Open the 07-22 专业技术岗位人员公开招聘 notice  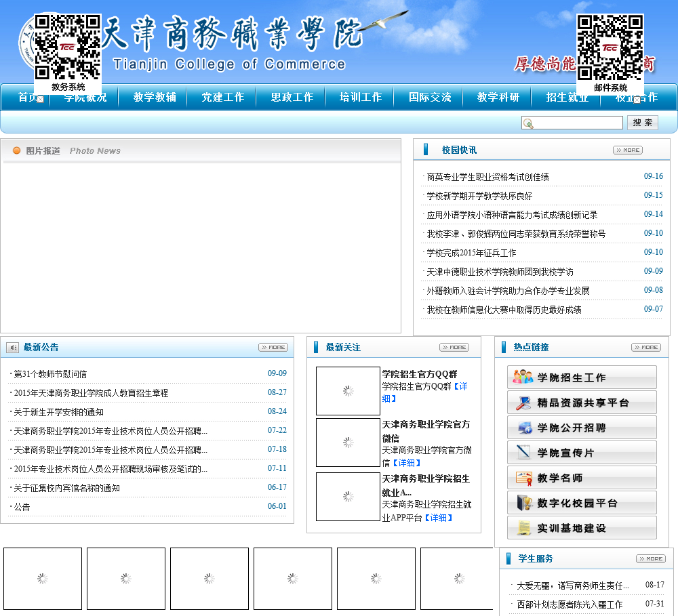coord(111,431)
